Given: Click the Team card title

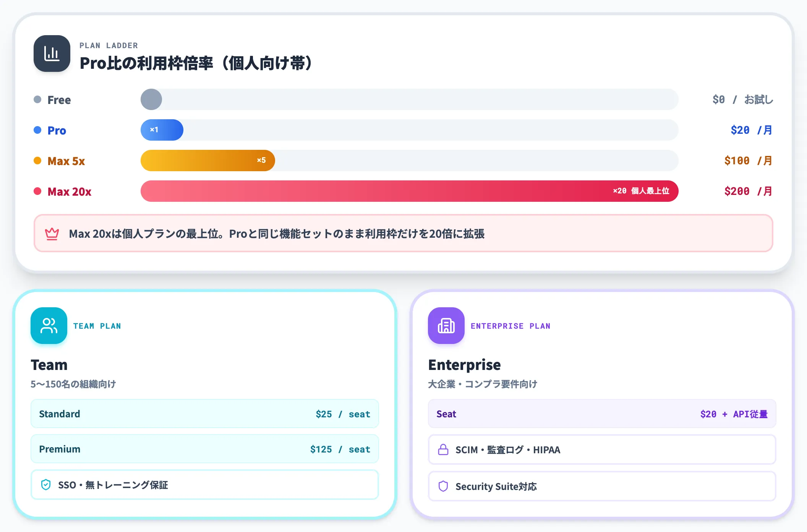Looking at the screenshot, I should tap(49, 365).
